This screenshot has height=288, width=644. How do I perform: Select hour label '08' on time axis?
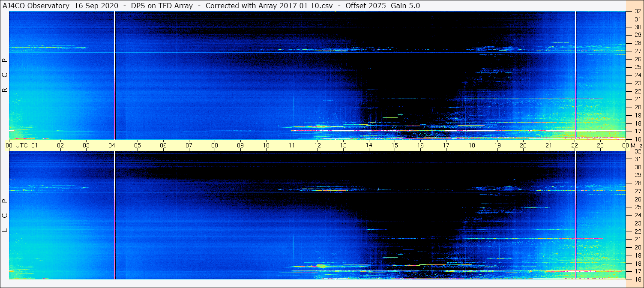(x=215, y=145)
